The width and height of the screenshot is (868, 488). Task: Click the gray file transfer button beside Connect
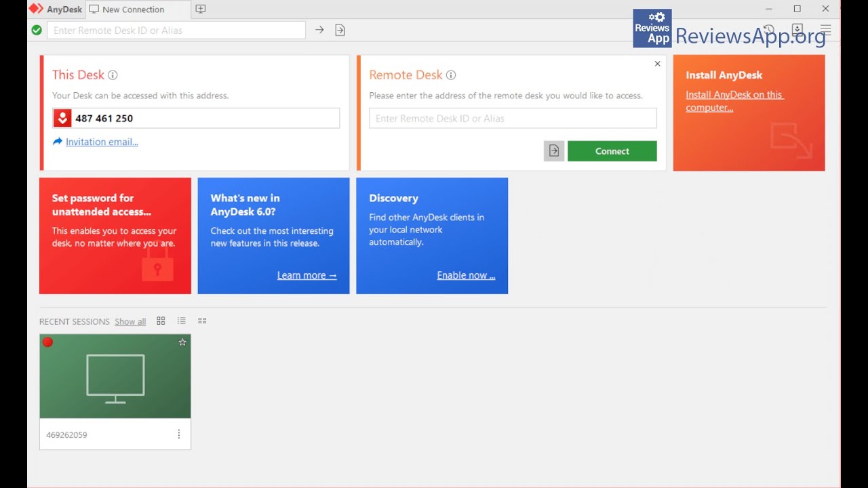tap(554, 151)
